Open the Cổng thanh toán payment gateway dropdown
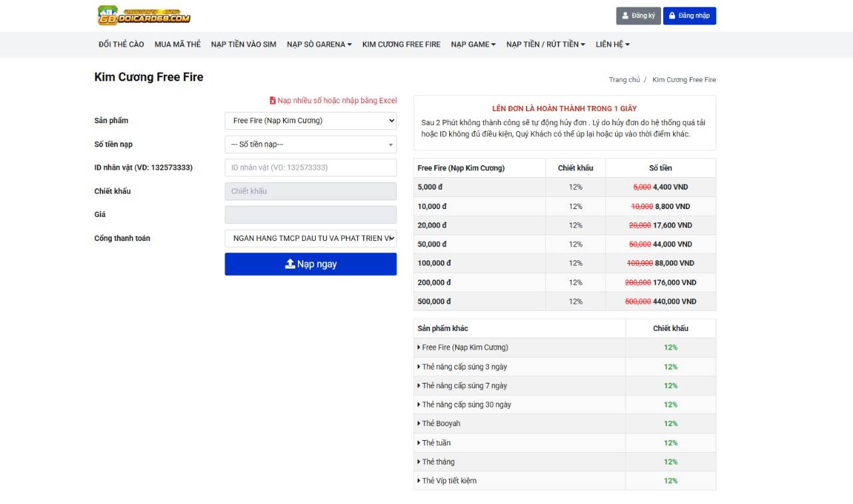The width and height of the screenshot is (853, 504). tap(311, 238)
